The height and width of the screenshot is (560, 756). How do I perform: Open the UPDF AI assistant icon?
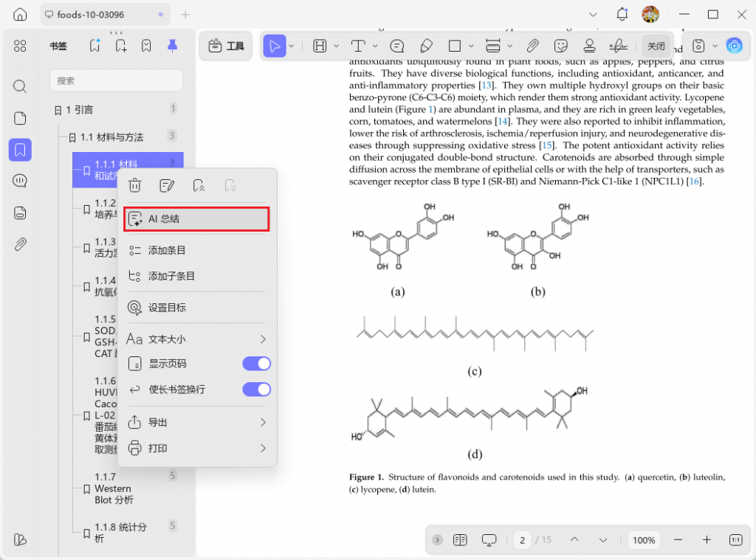coord(734,46)
